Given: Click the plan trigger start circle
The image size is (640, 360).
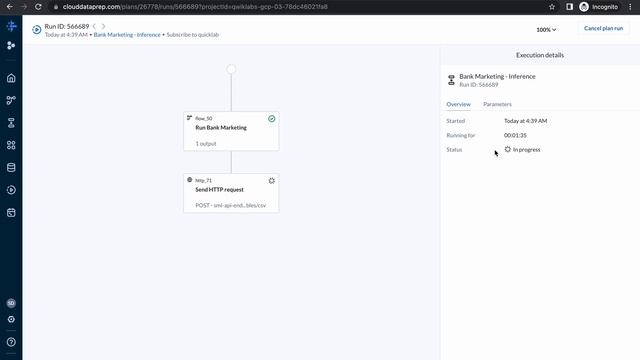Looking at the screenshot, I should click(231, 69).
